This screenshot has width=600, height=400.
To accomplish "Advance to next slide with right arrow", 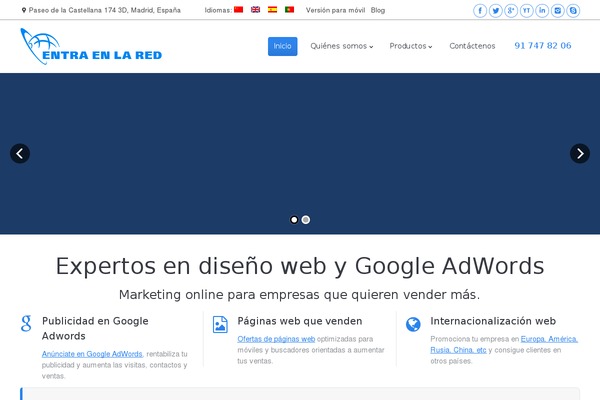I will pos(580,153).
